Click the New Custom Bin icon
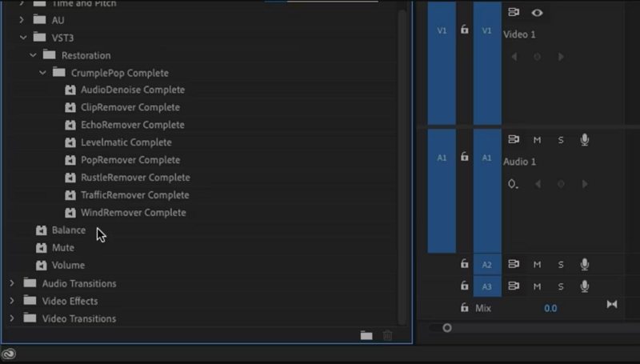Viewport: 640px width, 364px height. tap(366, 335)
